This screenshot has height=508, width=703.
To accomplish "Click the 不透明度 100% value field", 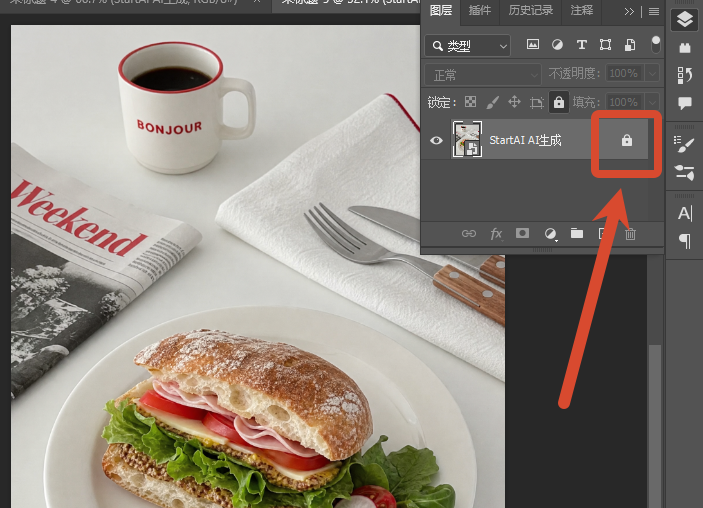I will point(625,73).
